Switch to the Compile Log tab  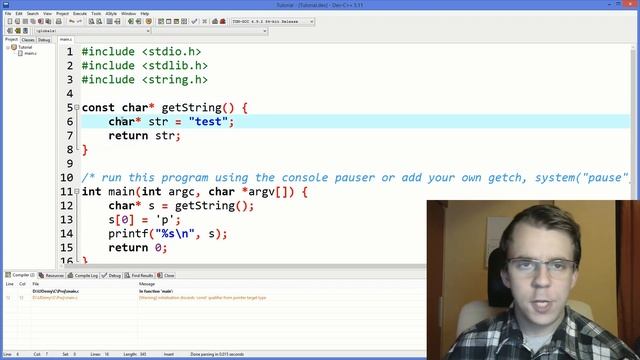click(x=83, y=276)
